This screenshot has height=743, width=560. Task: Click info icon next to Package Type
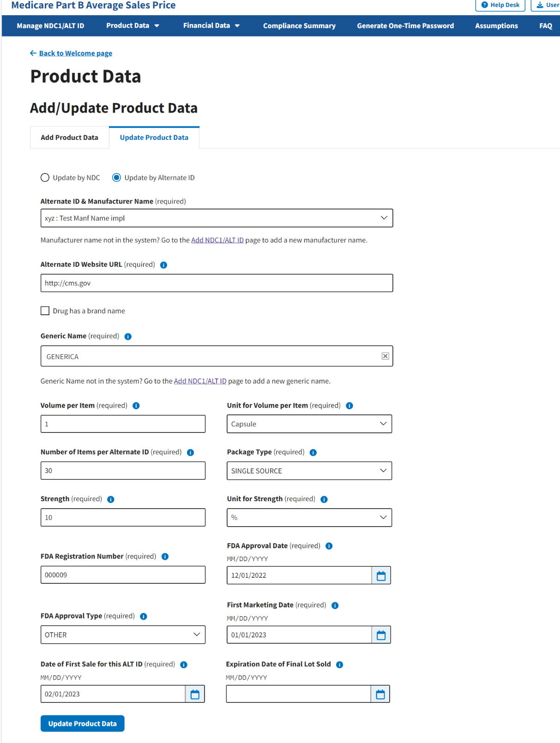pyautogui.click(x=313, y=452)
